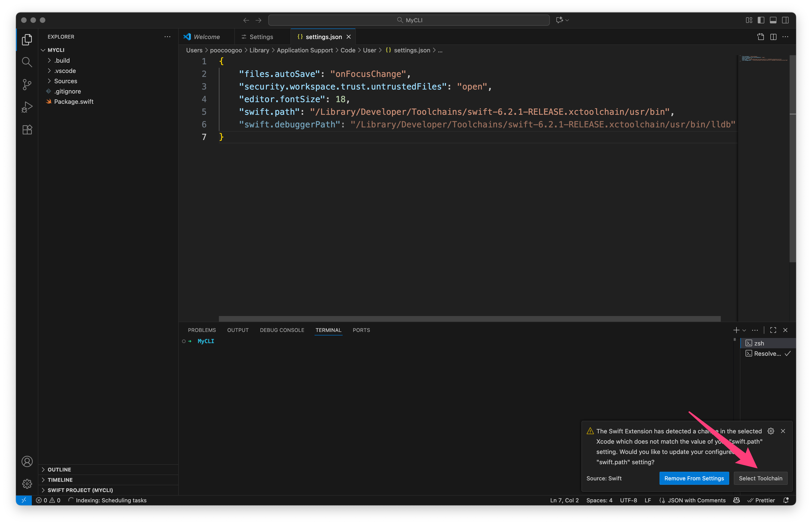Open the Accounts menu icon

click(27, 461)
